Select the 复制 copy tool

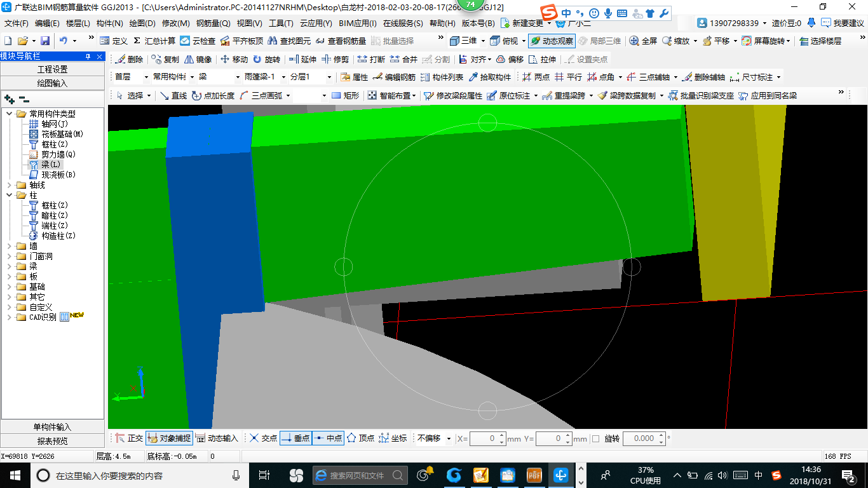tap(165, 59)
